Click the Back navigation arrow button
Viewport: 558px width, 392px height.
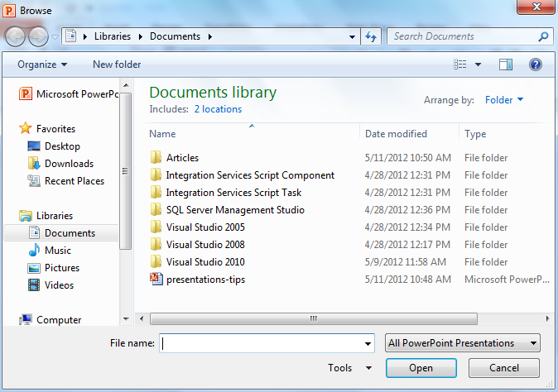pyautogui.click(x=15, y=36)
